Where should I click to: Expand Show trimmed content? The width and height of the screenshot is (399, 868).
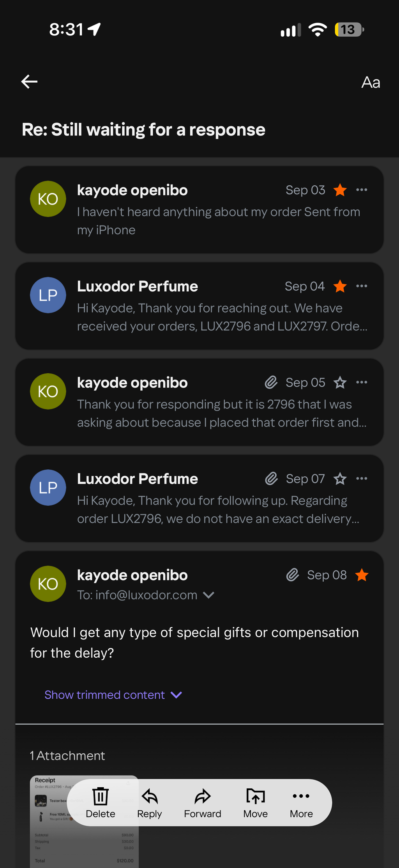113,695
